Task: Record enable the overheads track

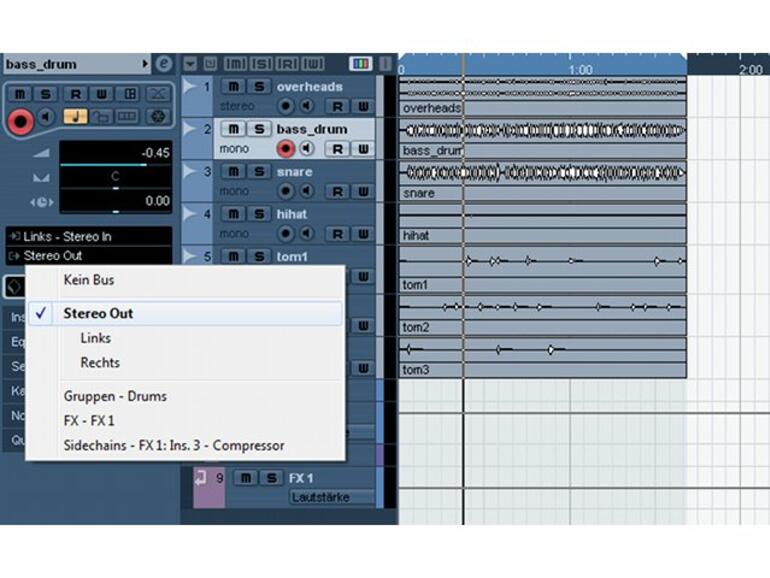Action: point(285,106)
